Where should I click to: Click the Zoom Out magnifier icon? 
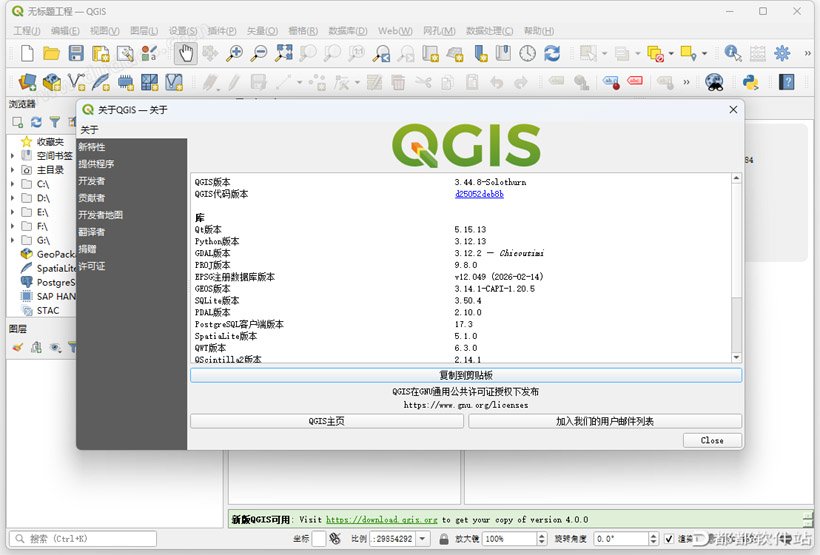click(259, 53)
